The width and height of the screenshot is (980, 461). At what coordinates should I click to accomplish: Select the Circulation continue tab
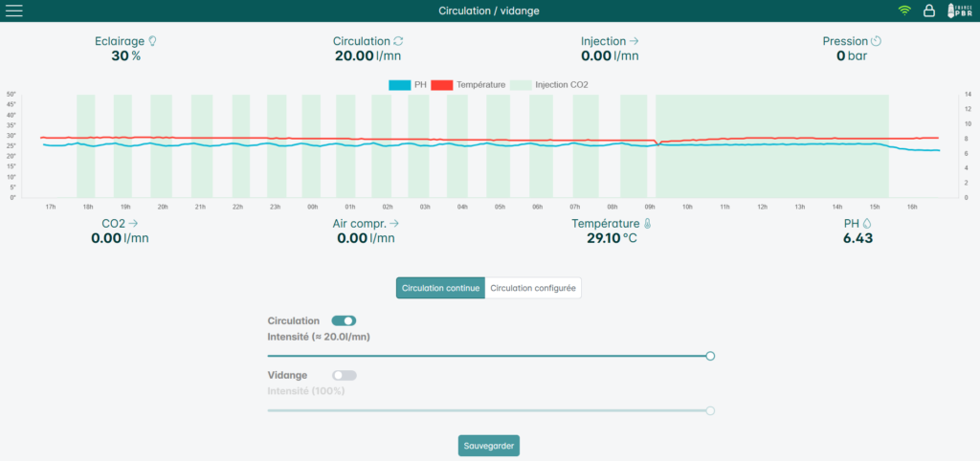[x=440, y=289]
